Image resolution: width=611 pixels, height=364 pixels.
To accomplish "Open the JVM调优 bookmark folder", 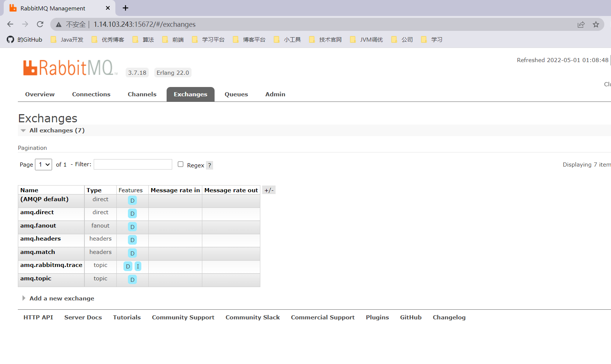I will [366, 39].
